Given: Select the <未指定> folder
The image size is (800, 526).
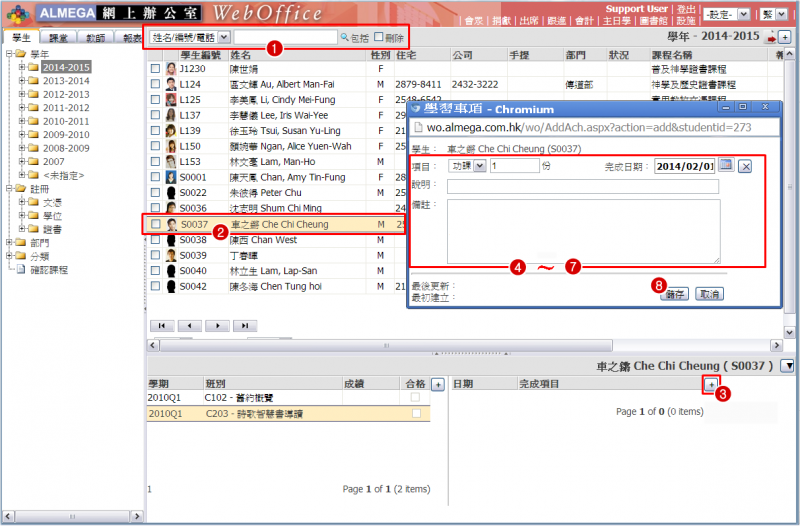Looking at the screenshot, I should pyautogui.click(x=63, y=175).
